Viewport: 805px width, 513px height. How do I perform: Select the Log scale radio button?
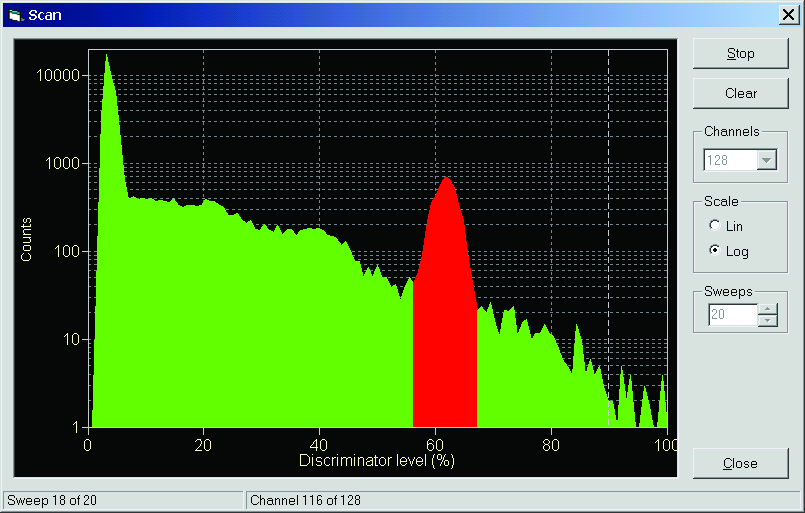(x=714, y=250)
